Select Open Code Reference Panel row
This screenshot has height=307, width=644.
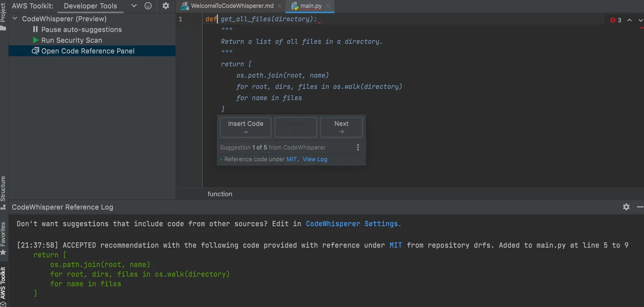(x=92, y=51)
